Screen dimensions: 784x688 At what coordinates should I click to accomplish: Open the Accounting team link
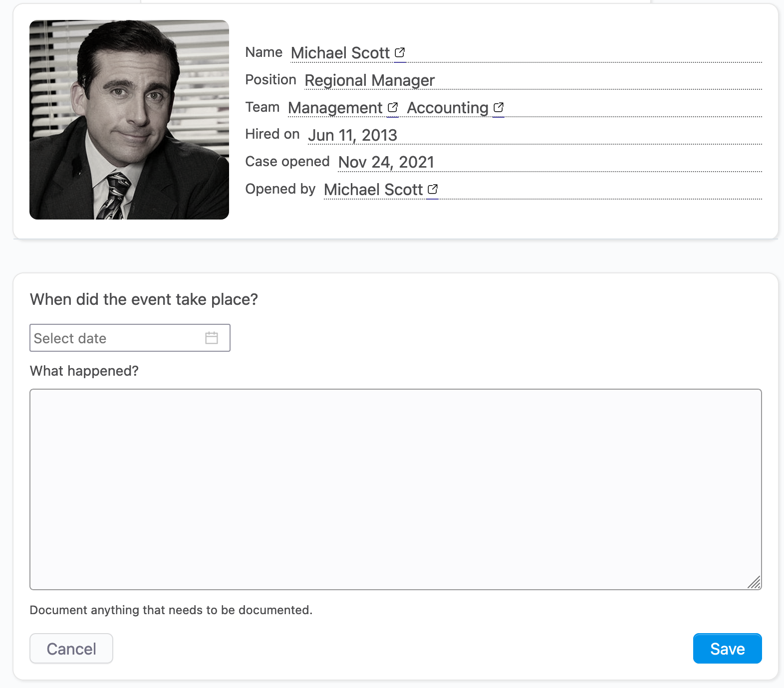click(448, 108)
